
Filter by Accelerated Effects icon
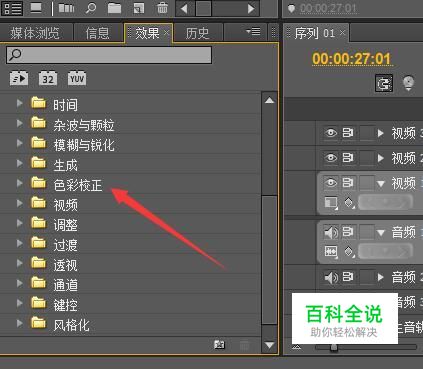[x=19, y=79]
